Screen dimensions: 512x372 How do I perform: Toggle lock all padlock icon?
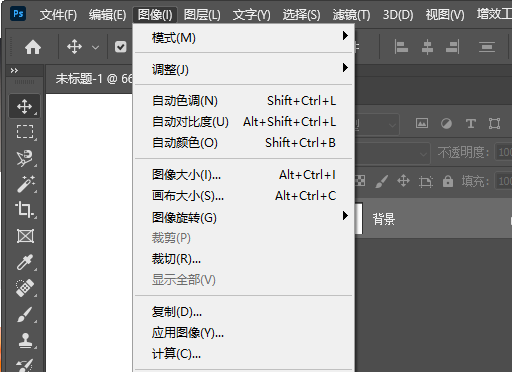click(448, 181)
